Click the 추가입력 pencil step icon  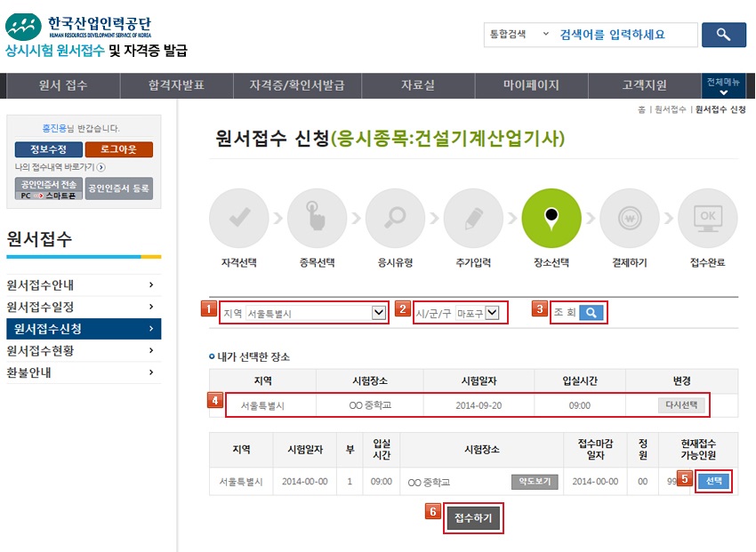[x=473, y=218]
